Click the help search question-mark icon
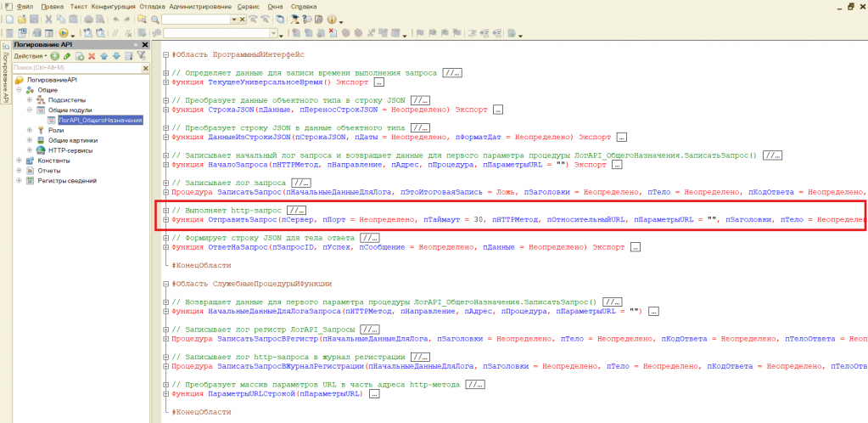This screenshot has width=868, height=423. tap(308, 20)
